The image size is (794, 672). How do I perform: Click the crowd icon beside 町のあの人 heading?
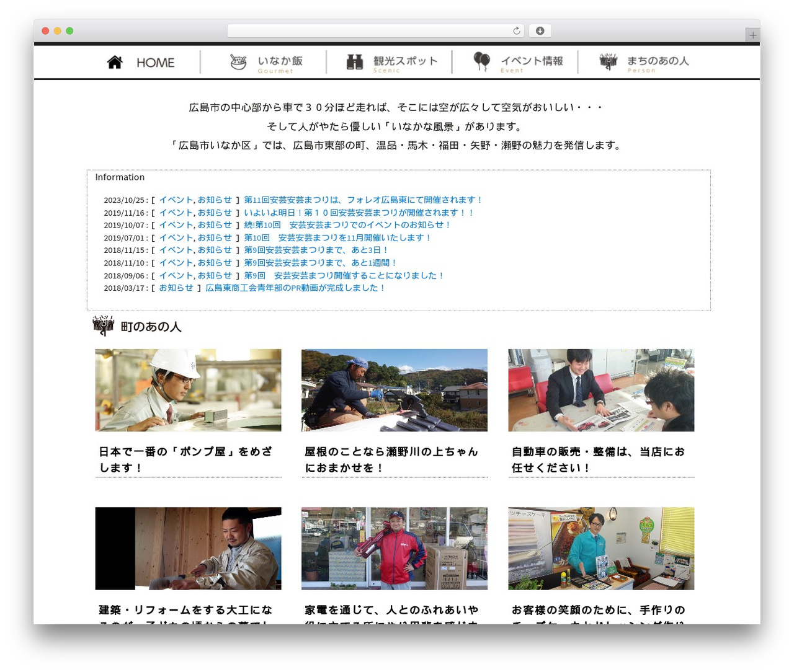(104, 325)
